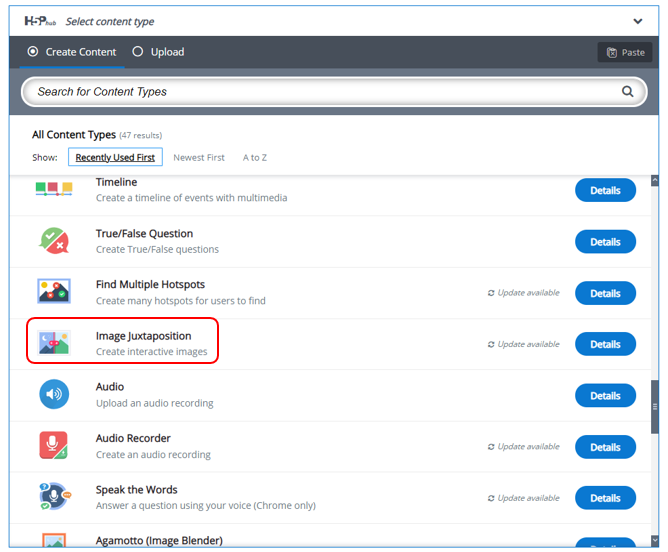
Task: Open Details for Find Multiple Hotspots
Action: 605,293
